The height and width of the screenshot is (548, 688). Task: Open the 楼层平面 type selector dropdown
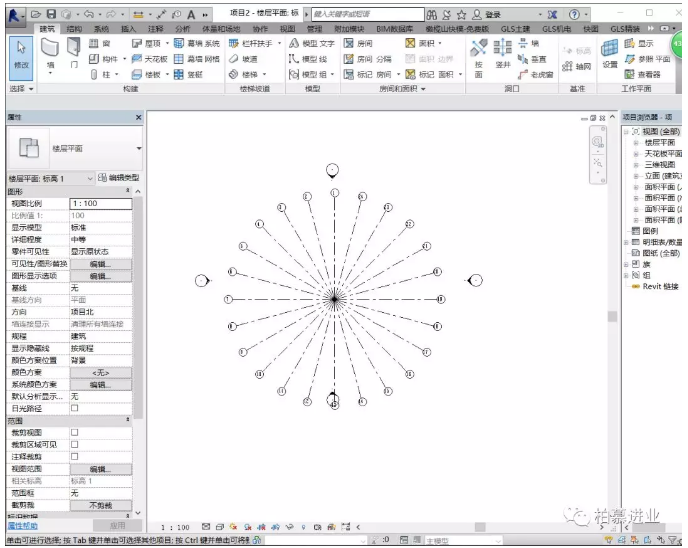click(x=139, y=149)
